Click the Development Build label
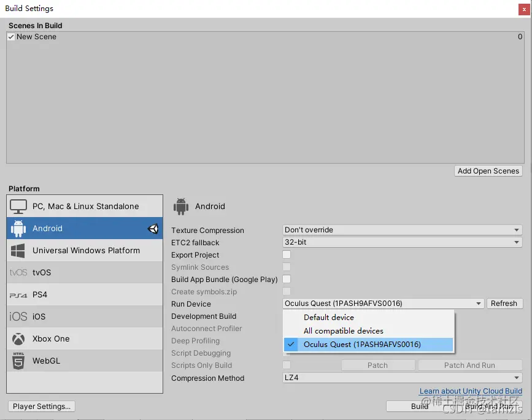Viewport: 532px width, 420px height. tap(204, 316)
